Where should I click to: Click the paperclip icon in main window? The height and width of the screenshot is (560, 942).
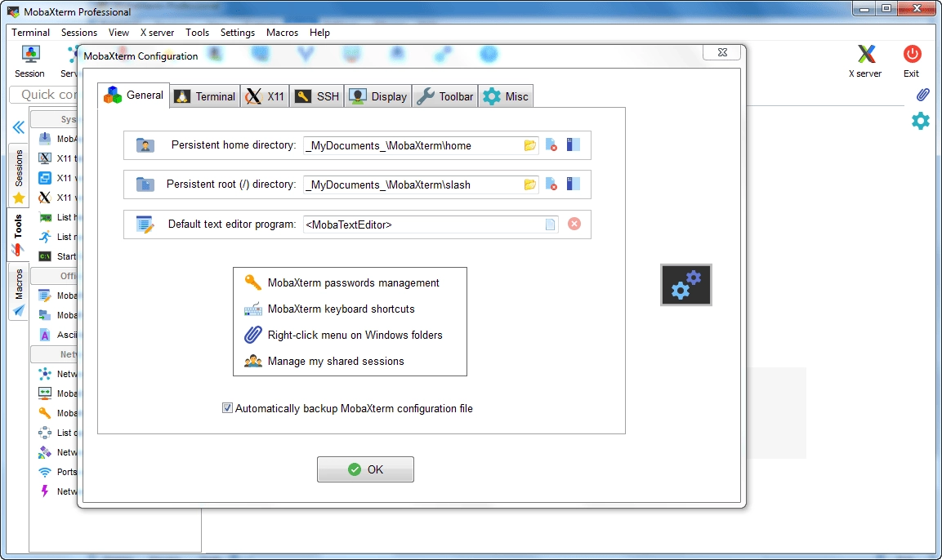(922, 94)
